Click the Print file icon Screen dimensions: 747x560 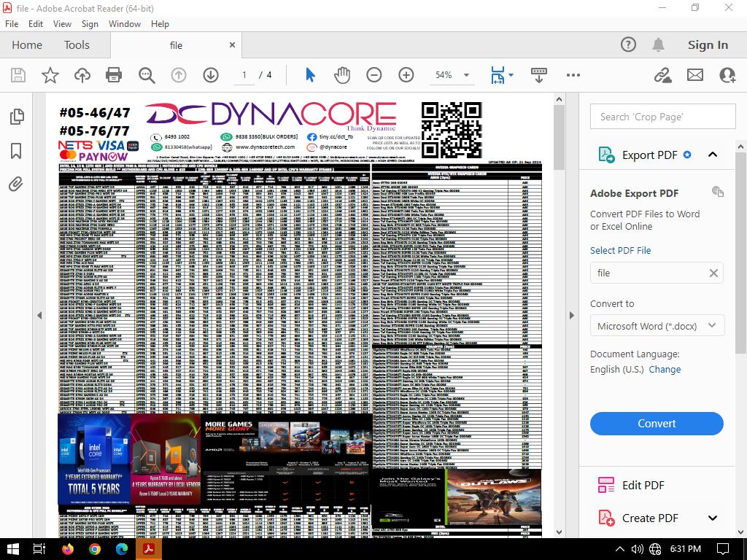click(x=113, y=75)
